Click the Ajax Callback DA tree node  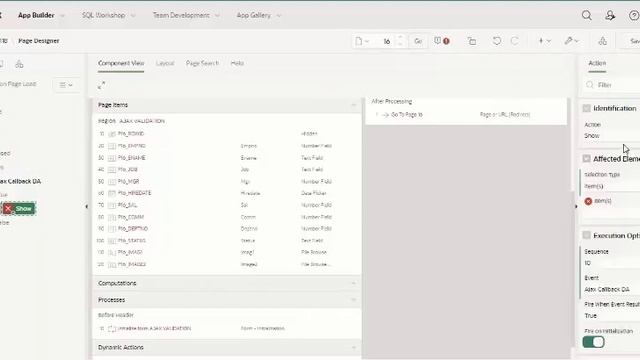(x=20, y=181)
